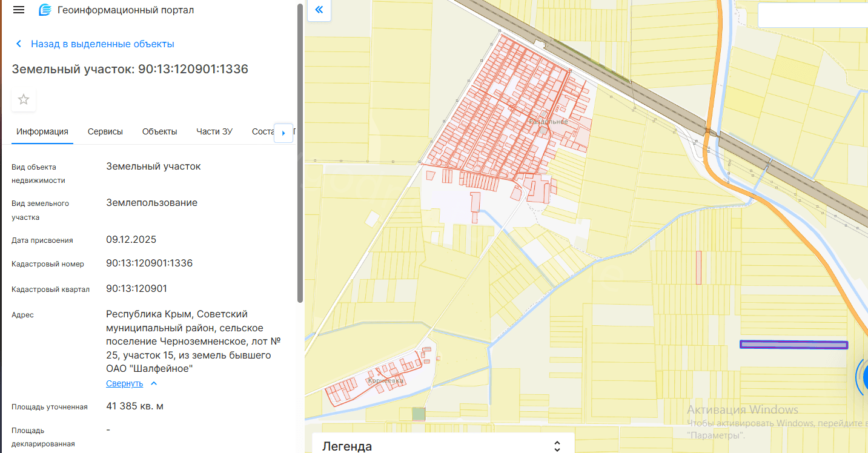Image resolution: width=868 pixels, height=453 pixels.
Task: Select the highlighted purple parcel on the map
Action: tap(793, 345)
